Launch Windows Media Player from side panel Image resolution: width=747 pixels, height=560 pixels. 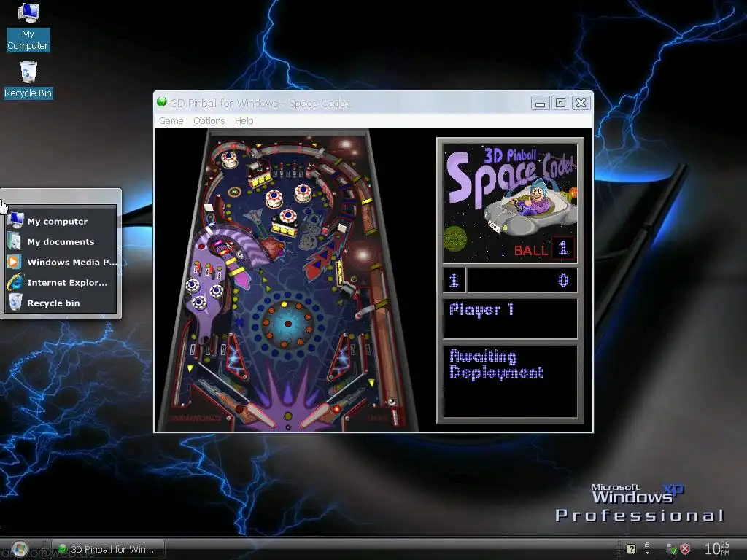61,262
